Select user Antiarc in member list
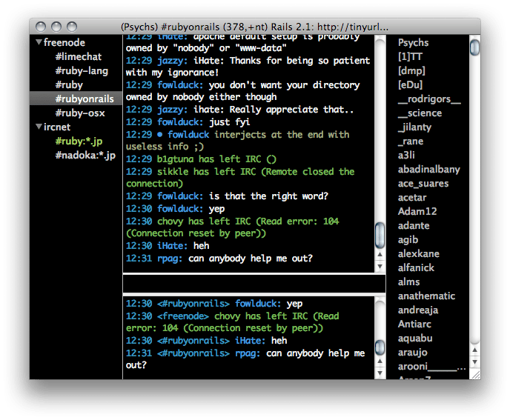The width and height of the screenshot is (510, 420). pyautogui.click(x=414, y=324)
